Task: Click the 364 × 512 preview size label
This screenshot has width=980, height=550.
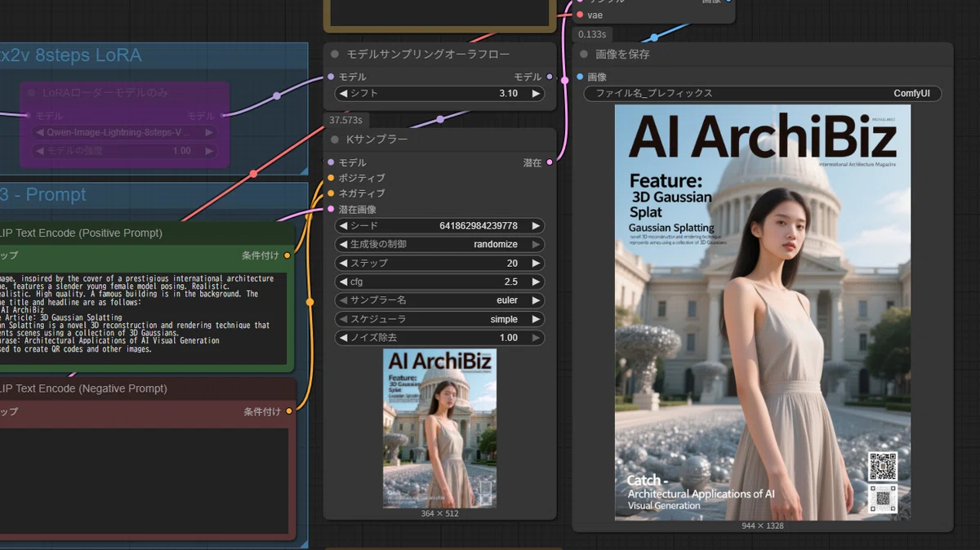Action: pos(439,514)
